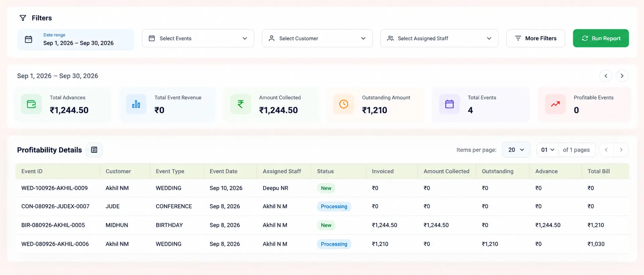Click the BIRTHDAY event type cell
Screen dimensions: 644x275
169,225
